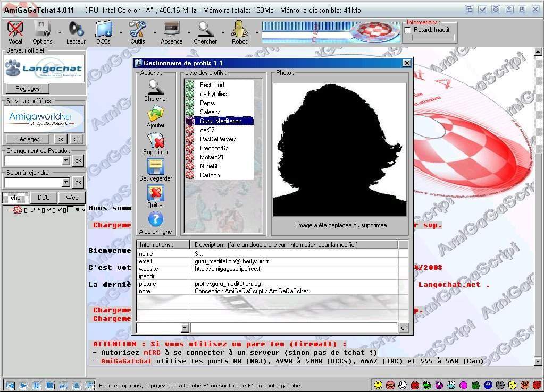Insert the magenta ball emoticon

coord(463,385)
